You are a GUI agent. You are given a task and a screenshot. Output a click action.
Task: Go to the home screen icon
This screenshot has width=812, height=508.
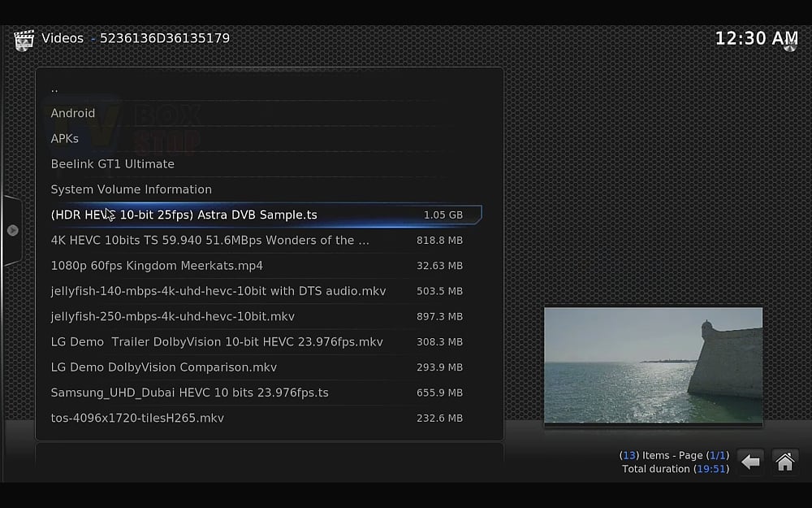click(x=784, y=462)
